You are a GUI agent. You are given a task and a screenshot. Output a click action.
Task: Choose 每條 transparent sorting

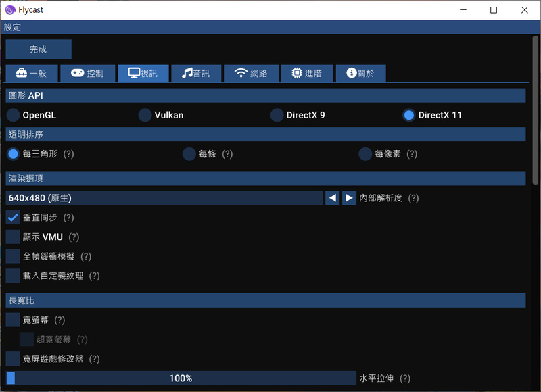[x=189, y=154]
